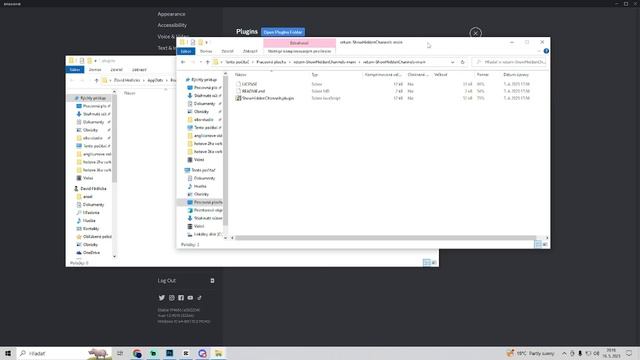Open the Discord Twitter icon link
Screen dimensions: 640x360
click(162, 298)
